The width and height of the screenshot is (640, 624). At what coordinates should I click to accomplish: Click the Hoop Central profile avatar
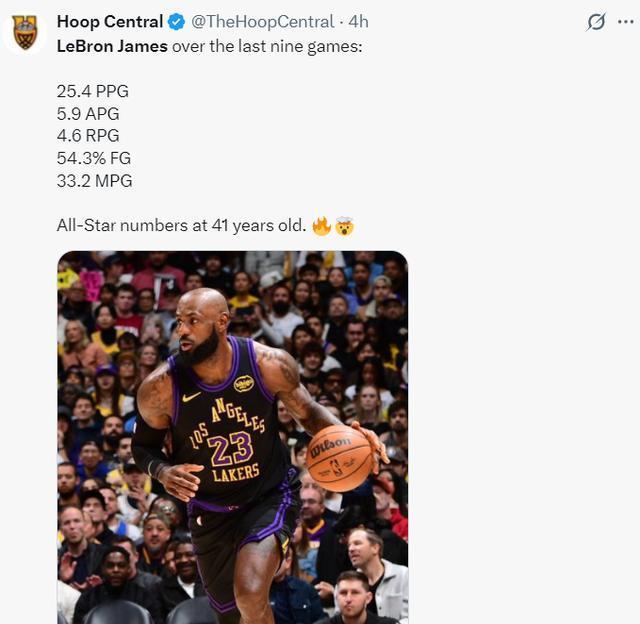[x=25, y=32]
